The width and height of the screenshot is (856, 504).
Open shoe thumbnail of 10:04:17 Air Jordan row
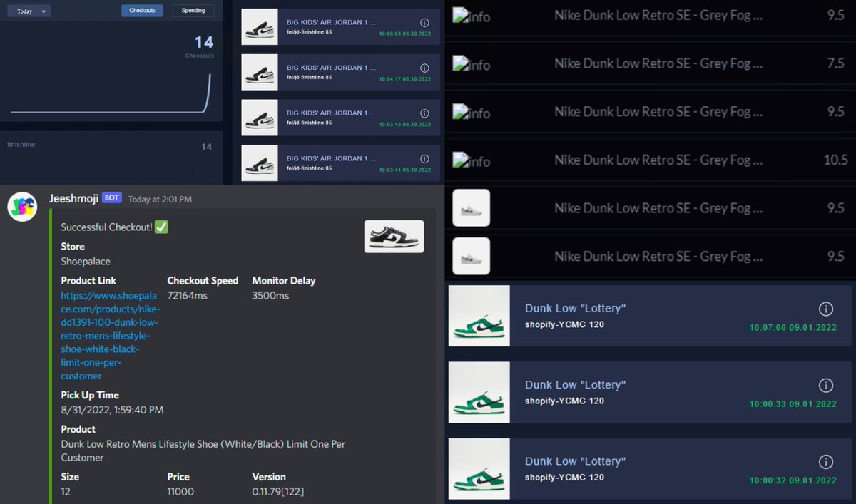coord(260,72)
